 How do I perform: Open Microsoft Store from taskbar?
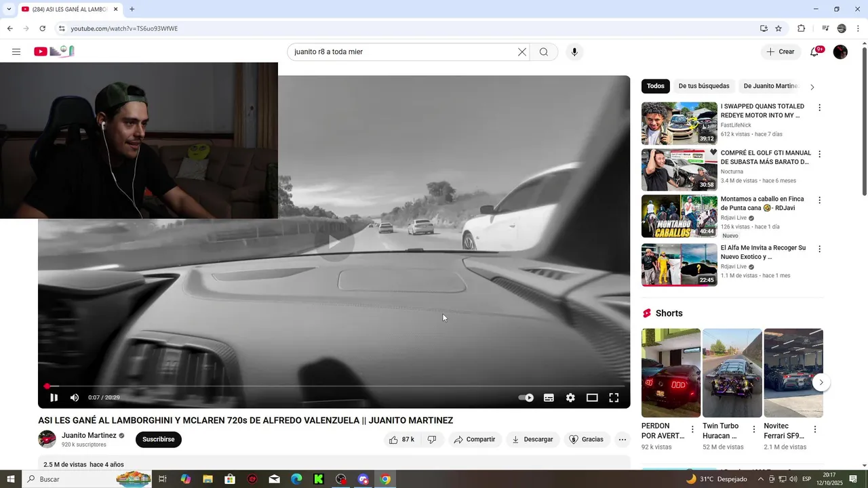230,479
